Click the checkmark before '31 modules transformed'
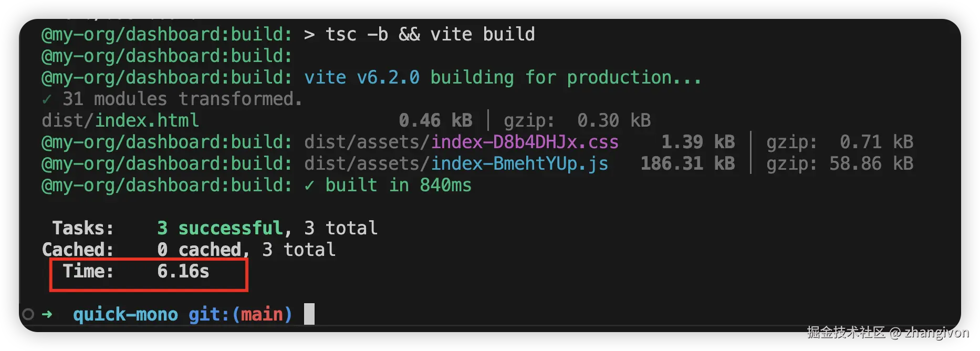 (x=47, y=99)
